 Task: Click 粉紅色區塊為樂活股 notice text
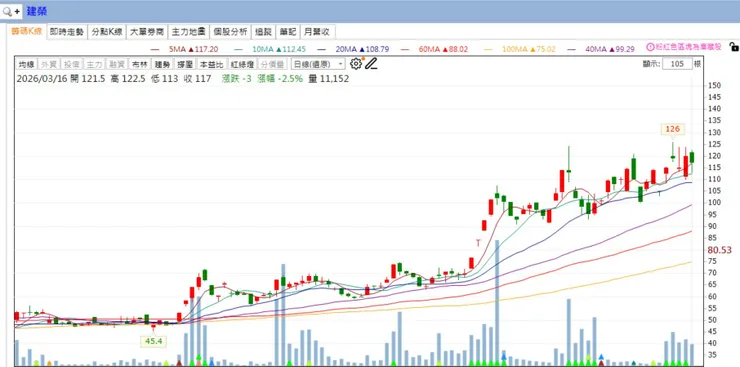pyautogui.click(x=689, y=47)
